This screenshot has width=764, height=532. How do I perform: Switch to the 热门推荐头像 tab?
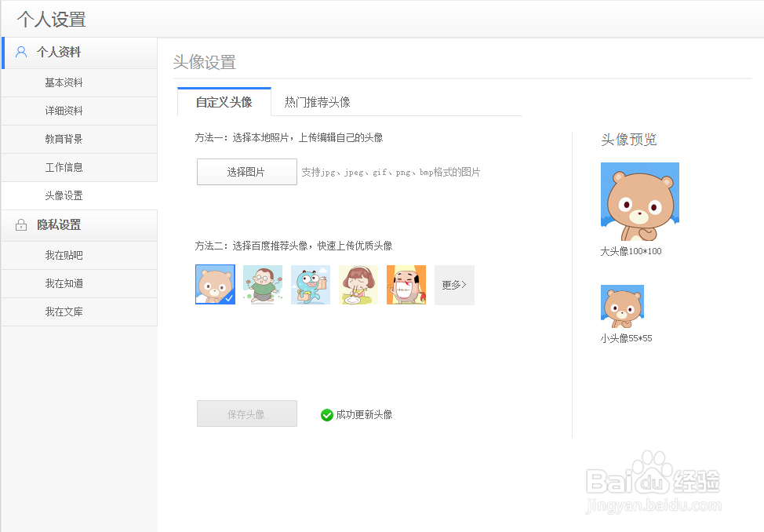pos(317,102)
